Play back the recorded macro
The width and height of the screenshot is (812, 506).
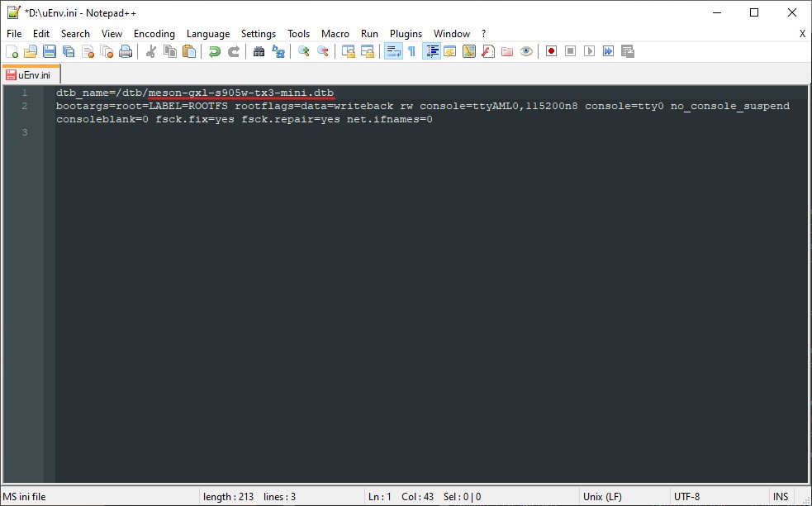589,51
